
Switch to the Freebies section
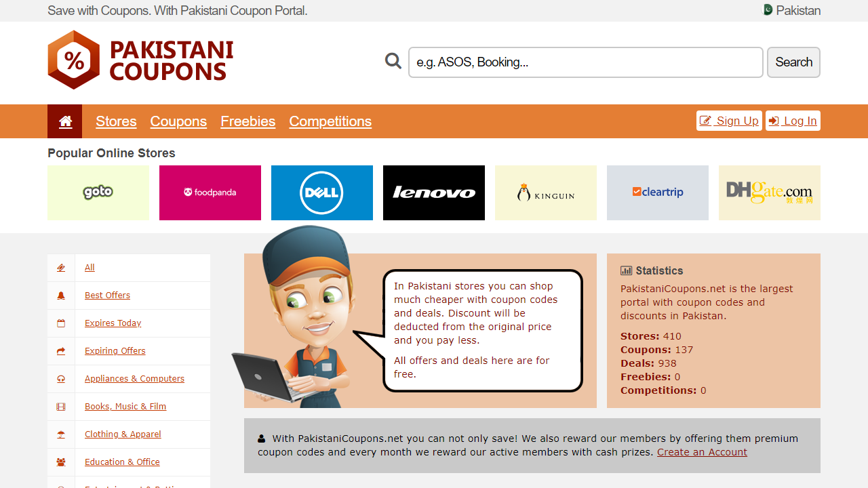tap(248, 121)
